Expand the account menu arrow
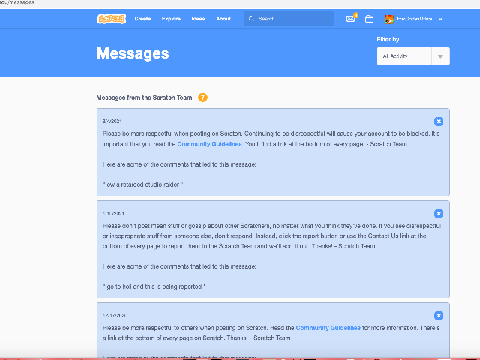The width and height of the screenshot is (480, 360). click(x=440, y=19)
